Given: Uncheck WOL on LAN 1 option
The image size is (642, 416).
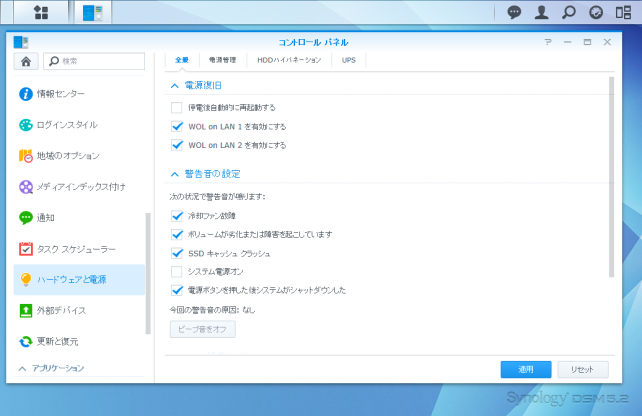Looking at the screenshot, I should click(177, 127).
